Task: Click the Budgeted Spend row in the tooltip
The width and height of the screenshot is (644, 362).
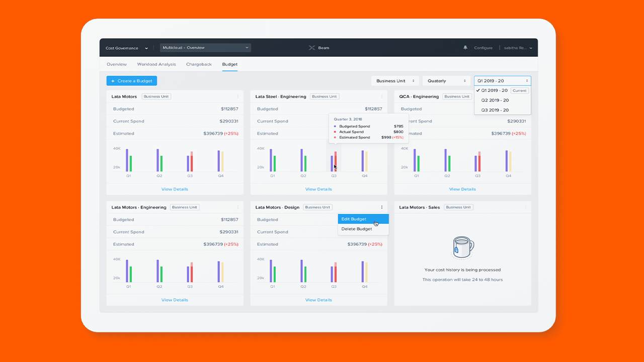Action: [x=368, y=126]
